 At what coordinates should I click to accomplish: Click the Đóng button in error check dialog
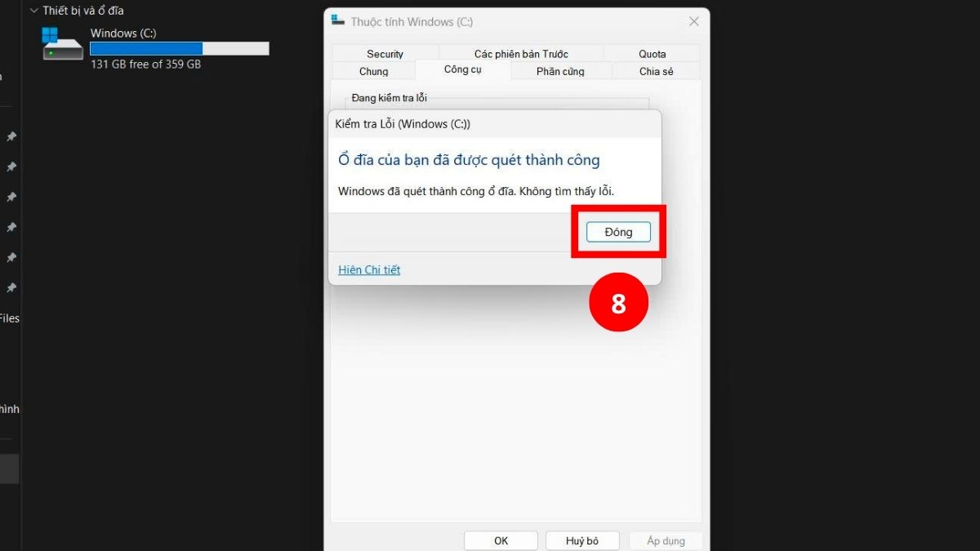click(x=618, y=232)
